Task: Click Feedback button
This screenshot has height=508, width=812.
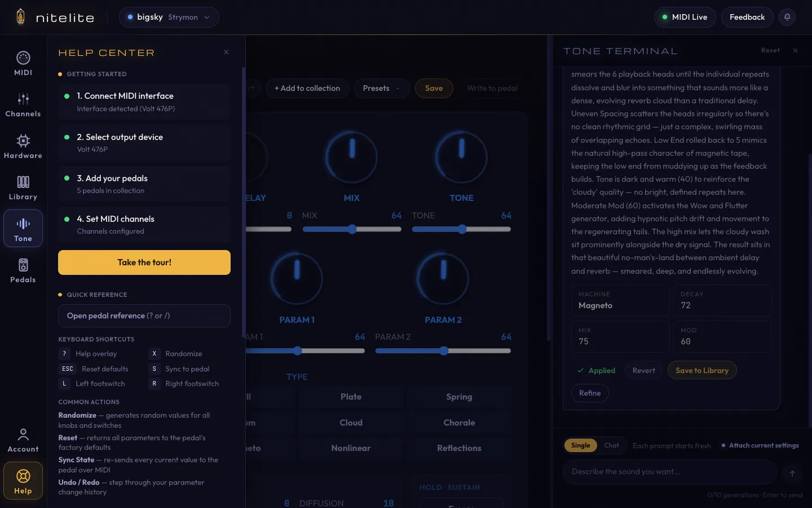Action: 747,17
